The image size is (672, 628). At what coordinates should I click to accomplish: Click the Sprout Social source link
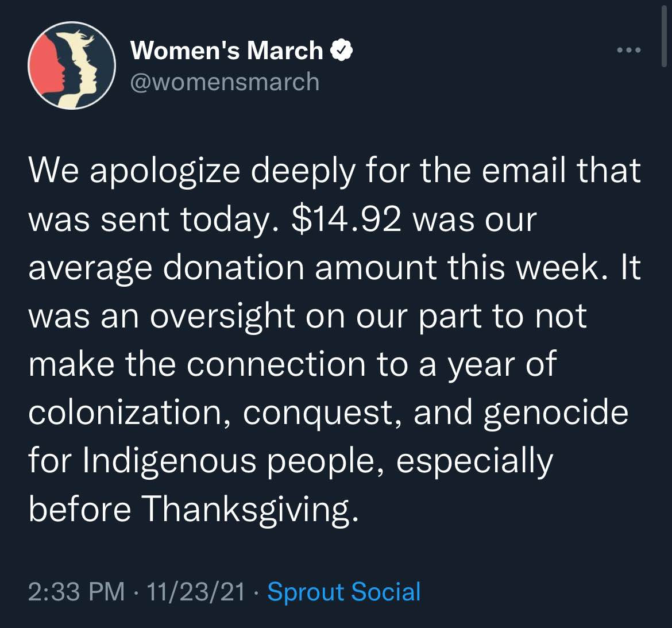point(343,592)
